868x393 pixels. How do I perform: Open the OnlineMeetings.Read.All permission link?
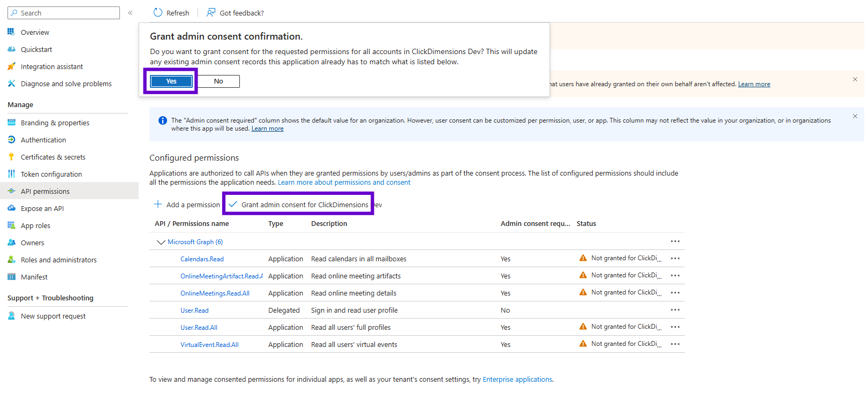[215, 293]
